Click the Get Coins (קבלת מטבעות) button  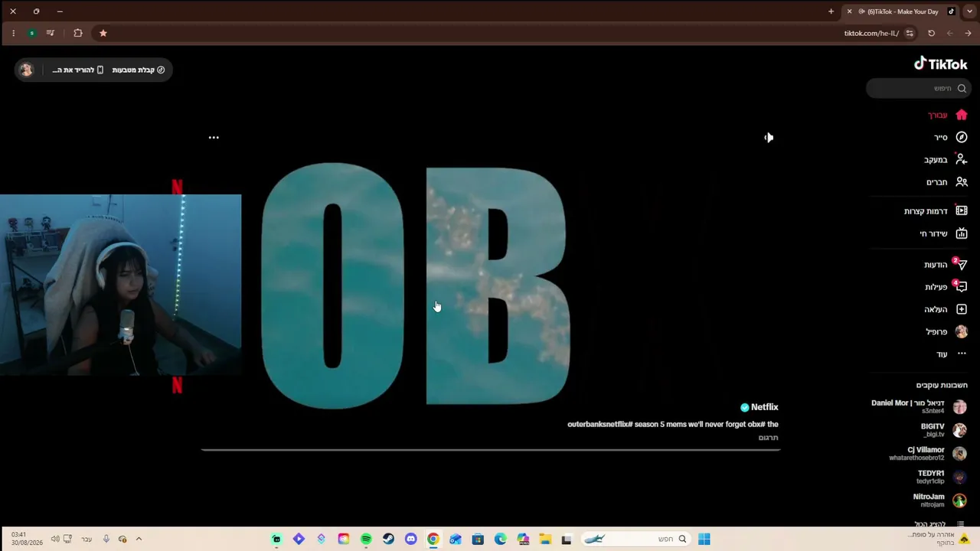(x=139, y=70)
